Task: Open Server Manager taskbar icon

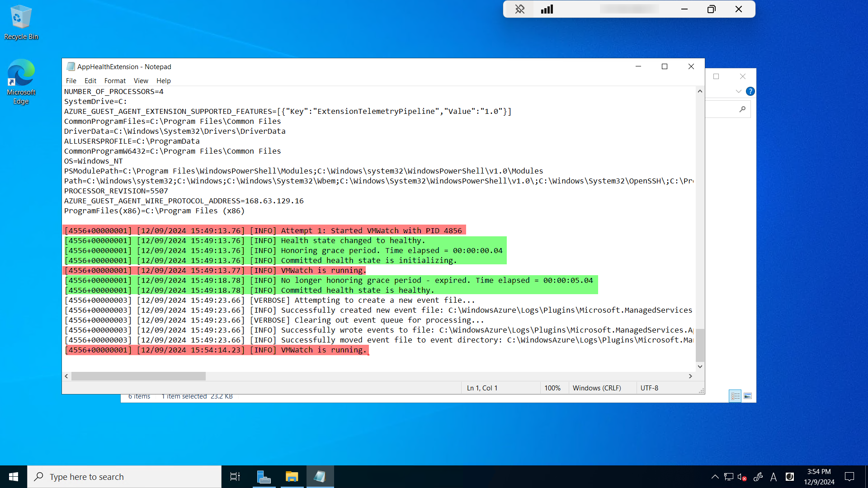Action: [264, 477]
